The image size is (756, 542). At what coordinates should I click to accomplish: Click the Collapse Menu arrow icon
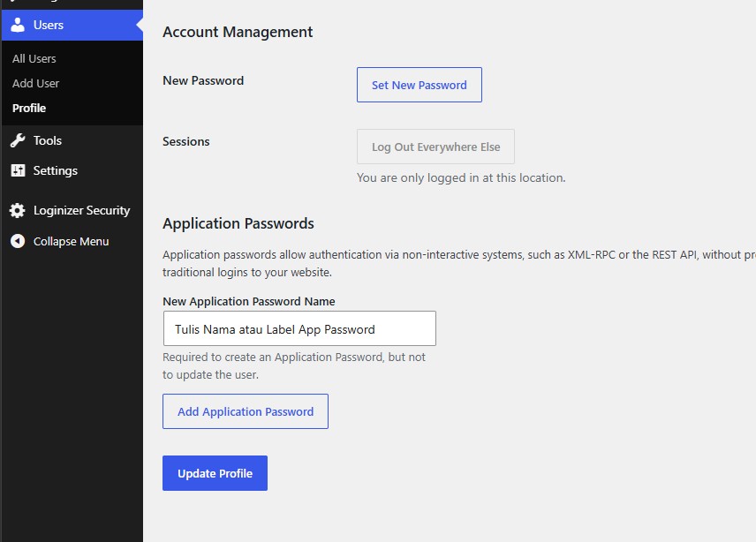click(x=18, y=241)
